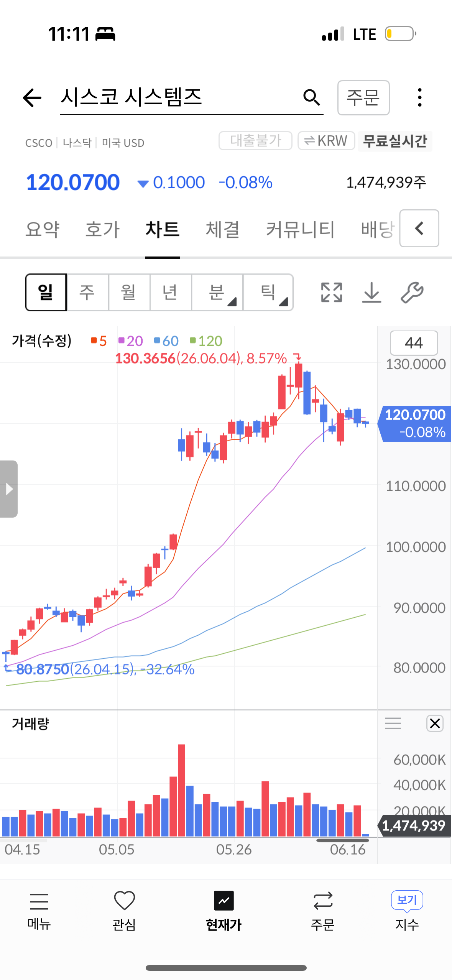Select the 월 monthly chart period
This screenshot has width=452, height=980.
coord(129,293)
